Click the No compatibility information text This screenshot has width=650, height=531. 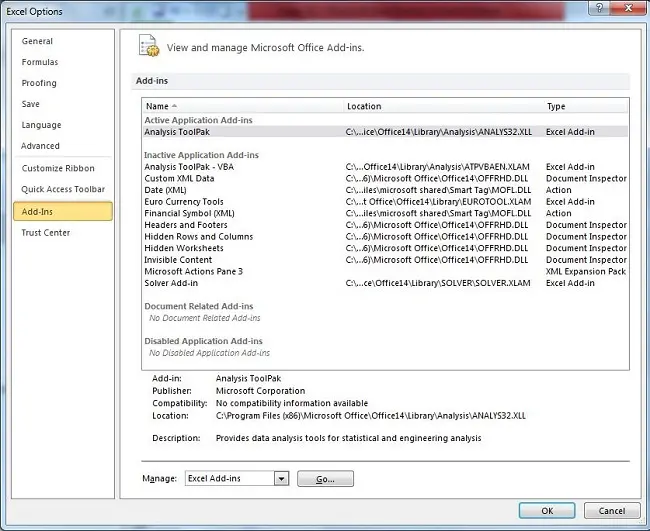point(292,403)
